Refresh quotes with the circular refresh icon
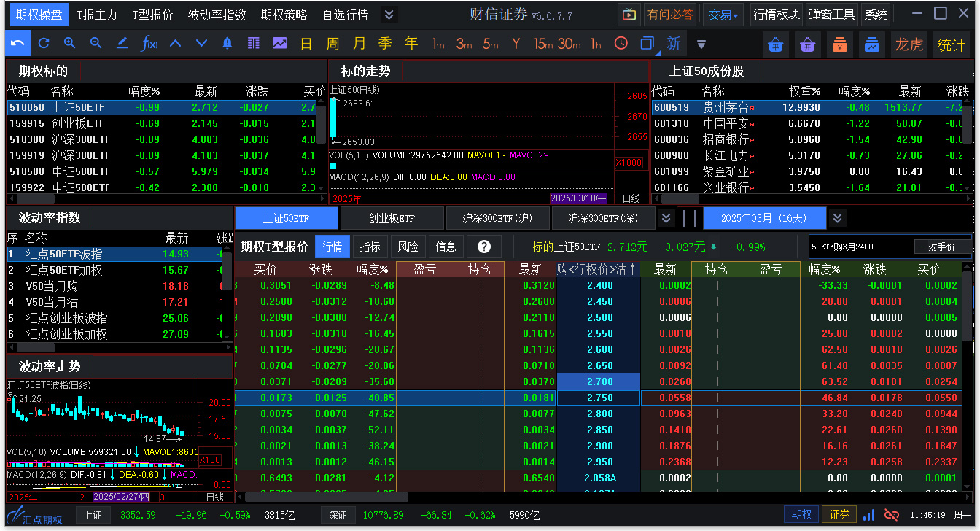The height and width of the screenshot is (531, 980). (x=45, y=44)
